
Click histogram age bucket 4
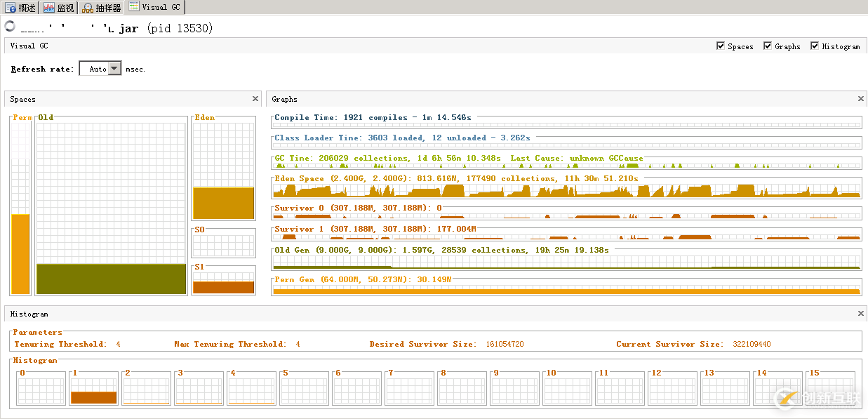coord(251,388)
